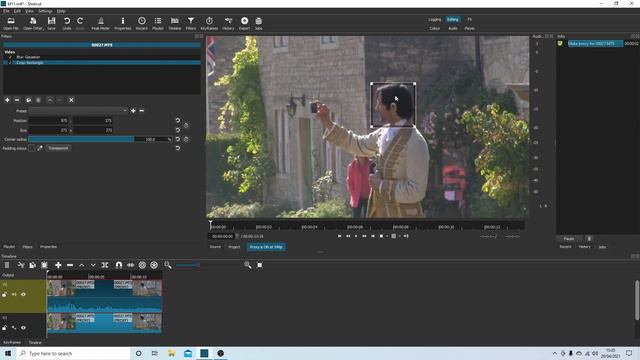Click the timeline Cut scissors icon
Viewport: 640px width, 360px height.
click(x=21, y=265)
